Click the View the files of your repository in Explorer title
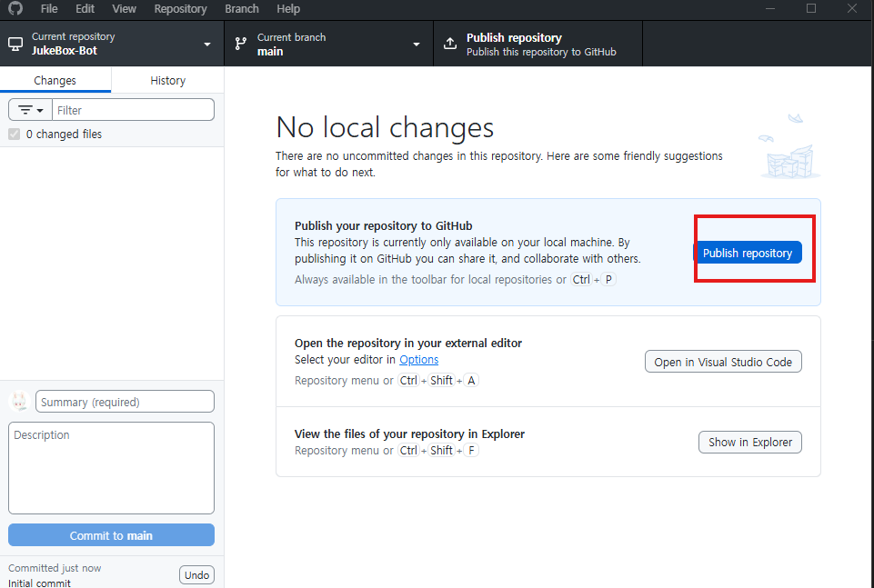874x588 pixels. point(409,434)
